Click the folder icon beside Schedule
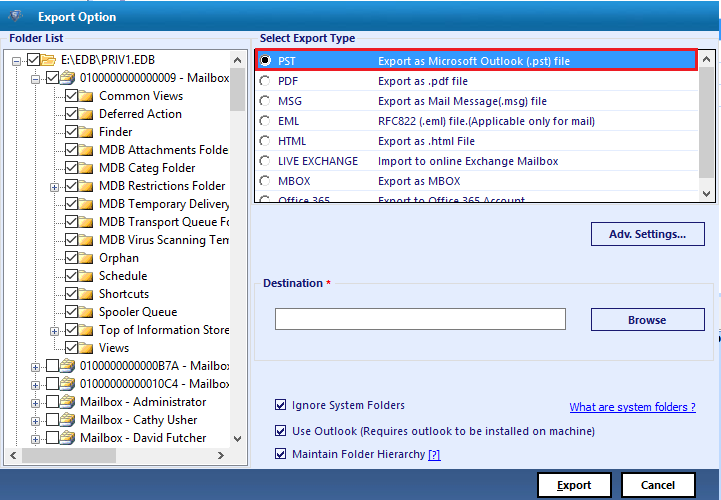The width and height of the screenshot is (721, 500). click(86, 276)
